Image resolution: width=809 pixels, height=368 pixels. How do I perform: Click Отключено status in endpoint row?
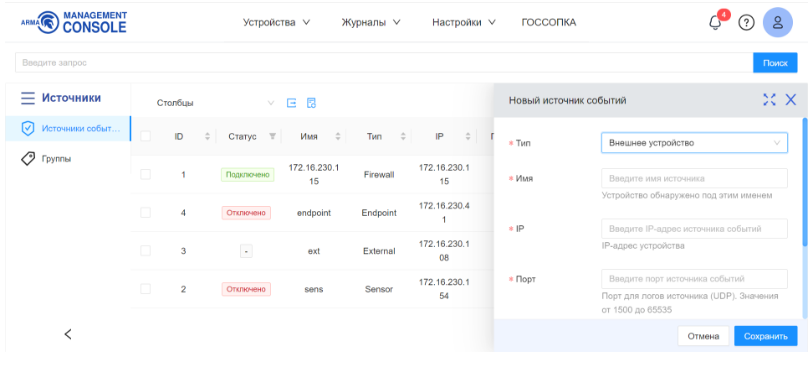pos(246,213)
